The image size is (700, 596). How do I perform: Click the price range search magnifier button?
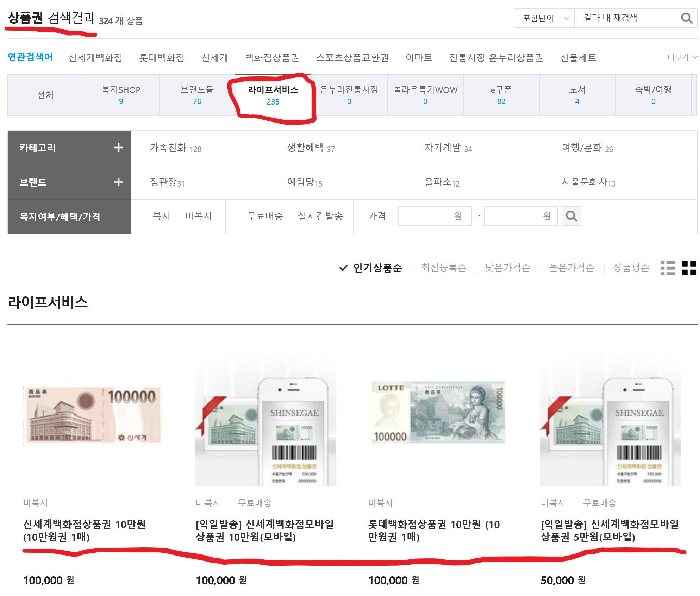571,216
